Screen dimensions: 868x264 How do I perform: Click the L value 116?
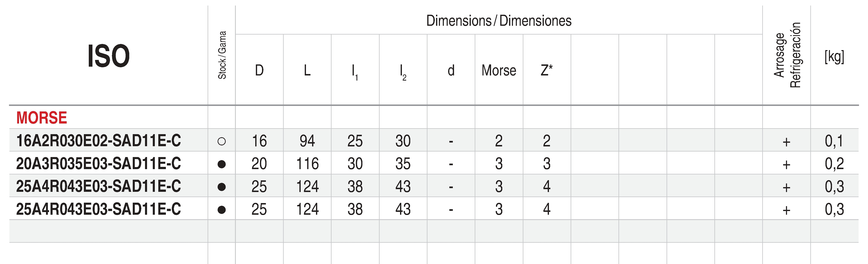click(x=307, y=164)
